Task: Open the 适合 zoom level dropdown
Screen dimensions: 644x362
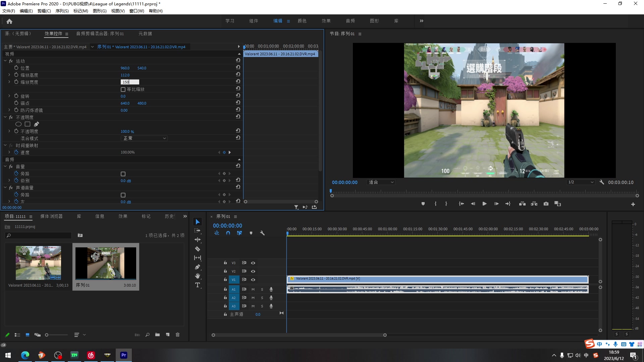Action: pyautogui.click(x=381, y=182)
